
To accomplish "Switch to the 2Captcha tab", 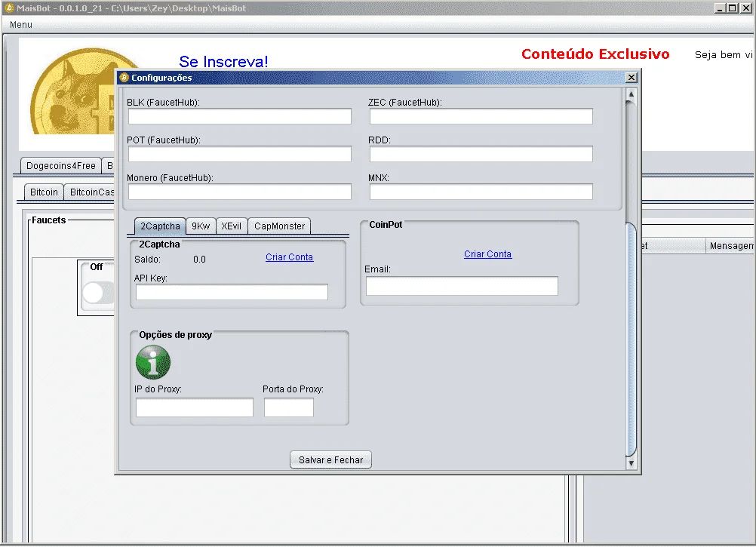I will pos(160,226).
